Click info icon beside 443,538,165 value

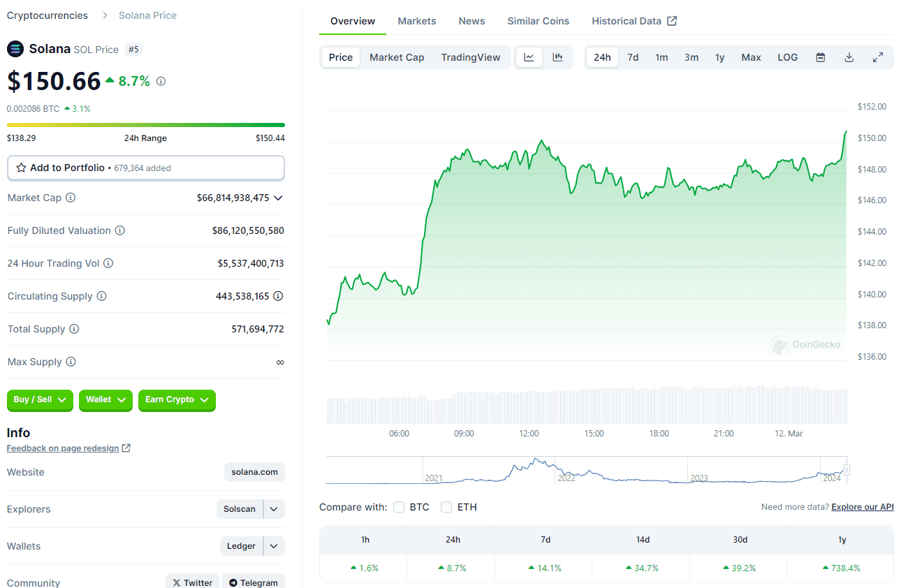278,296
